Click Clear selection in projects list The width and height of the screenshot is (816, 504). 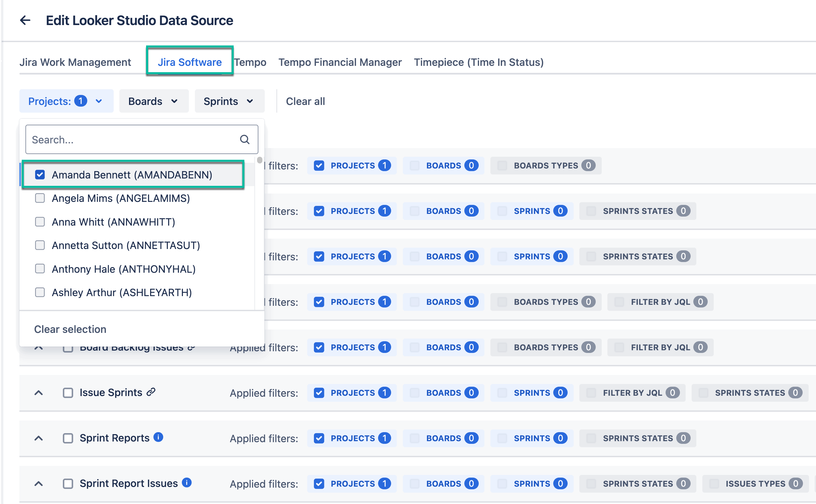tap(70, 329)
